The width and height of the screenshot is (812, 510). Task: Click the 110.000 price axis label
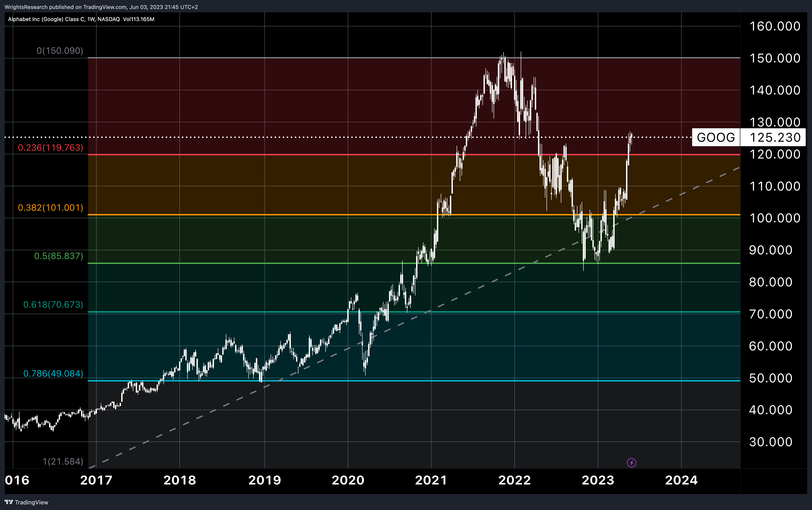tap(775, 186)
